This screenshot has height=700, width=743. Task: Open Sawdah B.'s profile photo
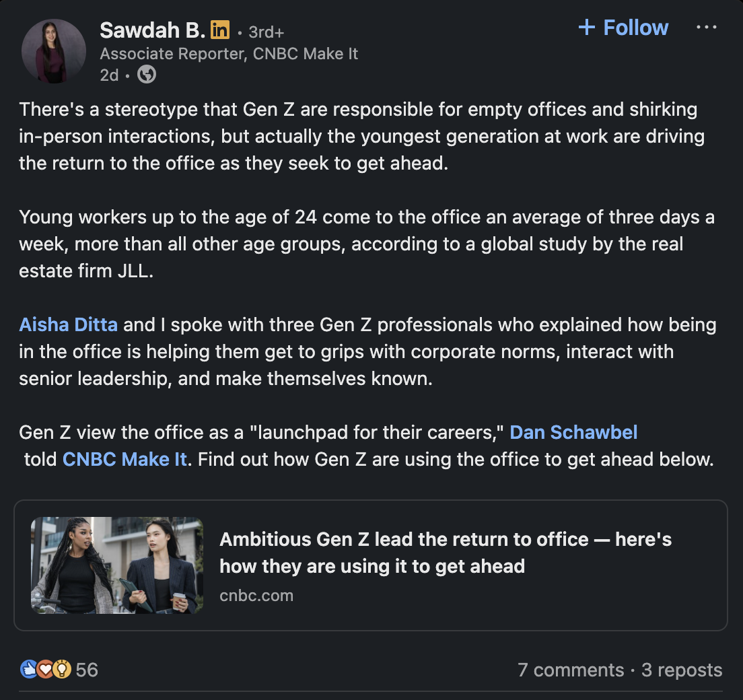(55, 51)
